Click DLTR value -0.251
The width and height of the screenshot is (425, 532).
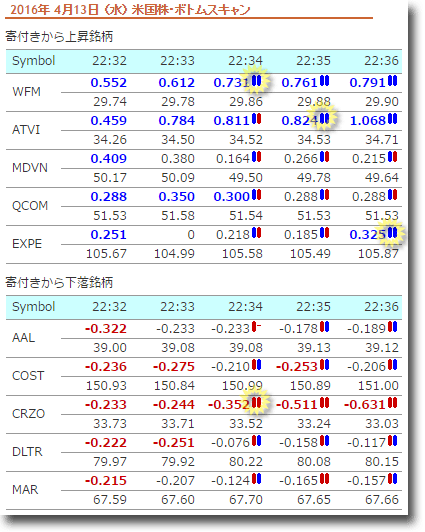[174, 443]
